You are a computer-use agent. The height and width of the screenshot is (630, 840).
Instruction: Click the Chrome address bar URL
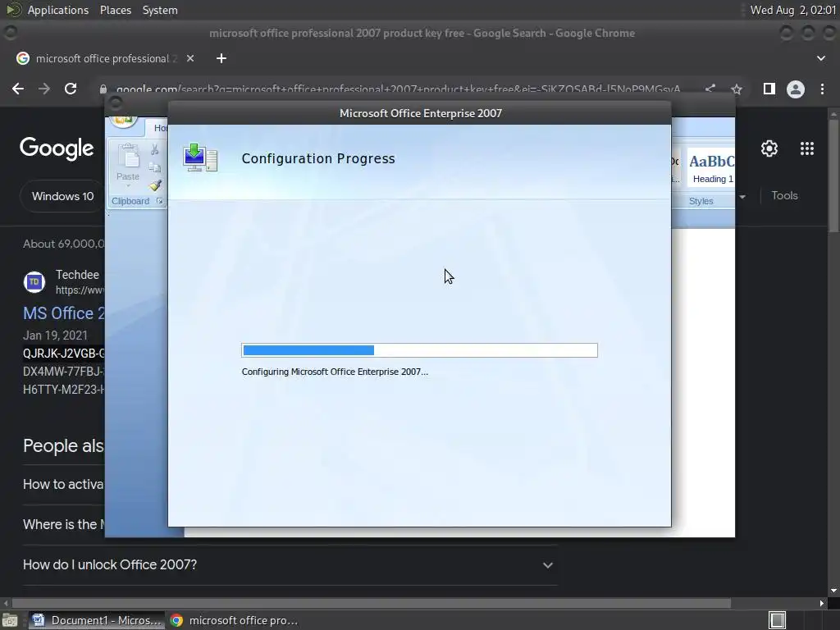(x=398, y=89)
